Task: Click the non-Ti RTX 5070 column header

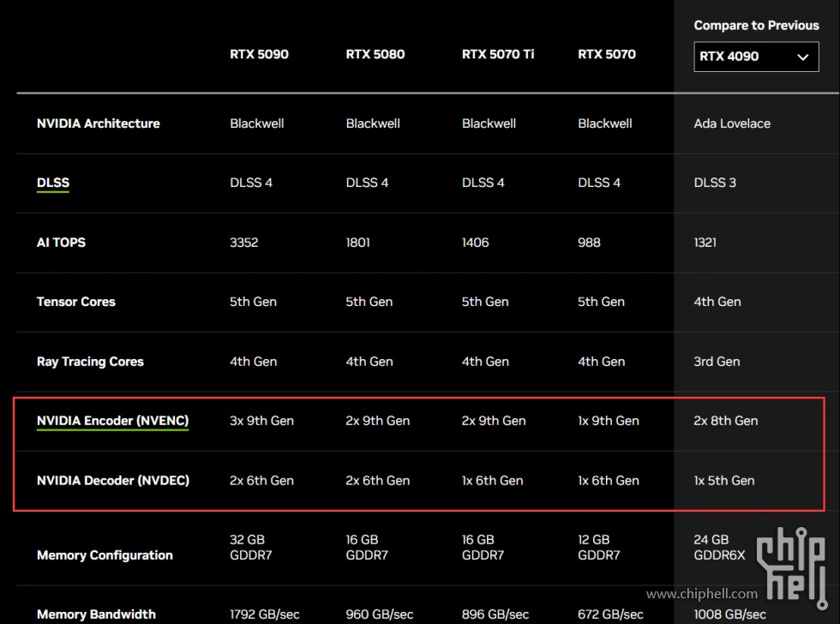Action: pos(607,54)
